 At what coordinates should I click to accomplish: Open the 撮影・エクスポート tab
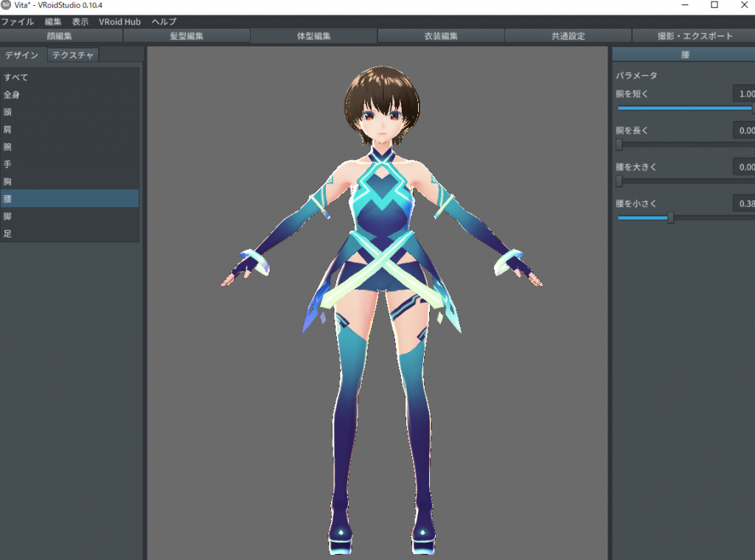pos(695,36)
